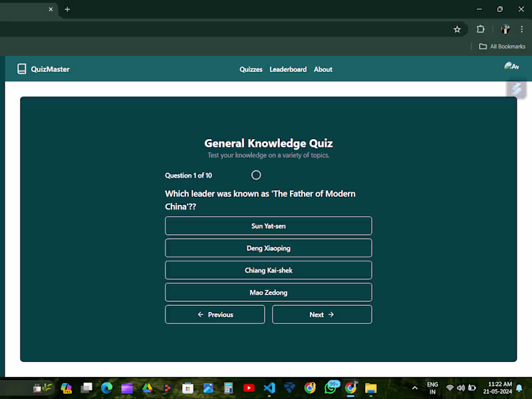Viewport: 532px width, 399px height.
Task: Select the Mao Zedong answer
Action: tap(269, 292)
